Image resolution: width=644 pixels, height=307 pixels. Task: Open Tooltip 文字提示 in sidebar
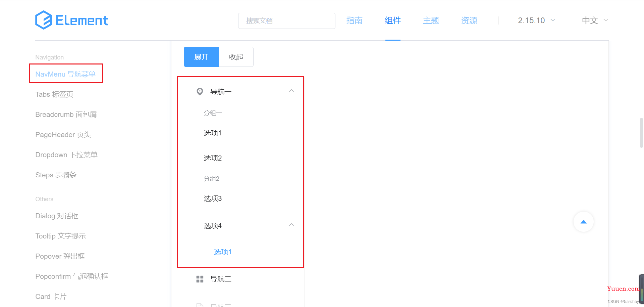click(x=61, y=236)
